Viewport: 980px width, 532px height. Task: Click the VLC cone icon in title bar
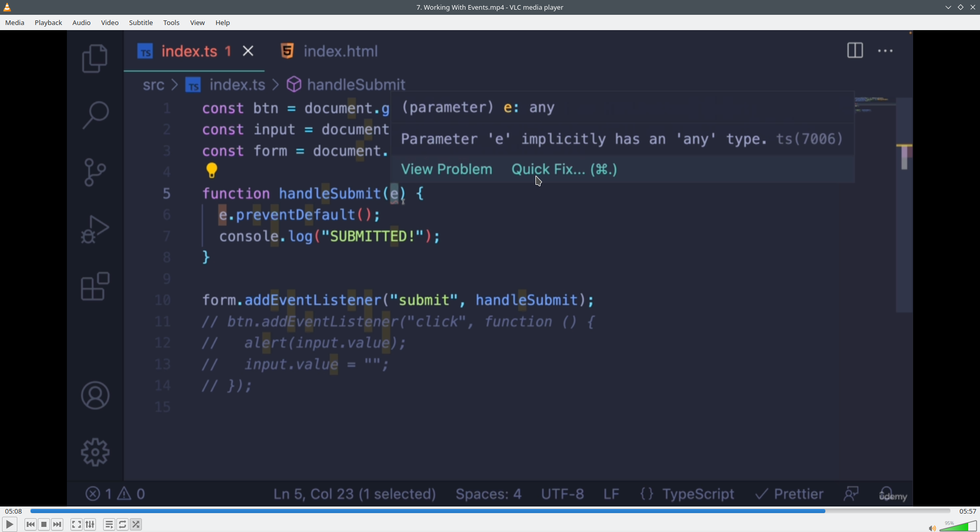(8, 7)
